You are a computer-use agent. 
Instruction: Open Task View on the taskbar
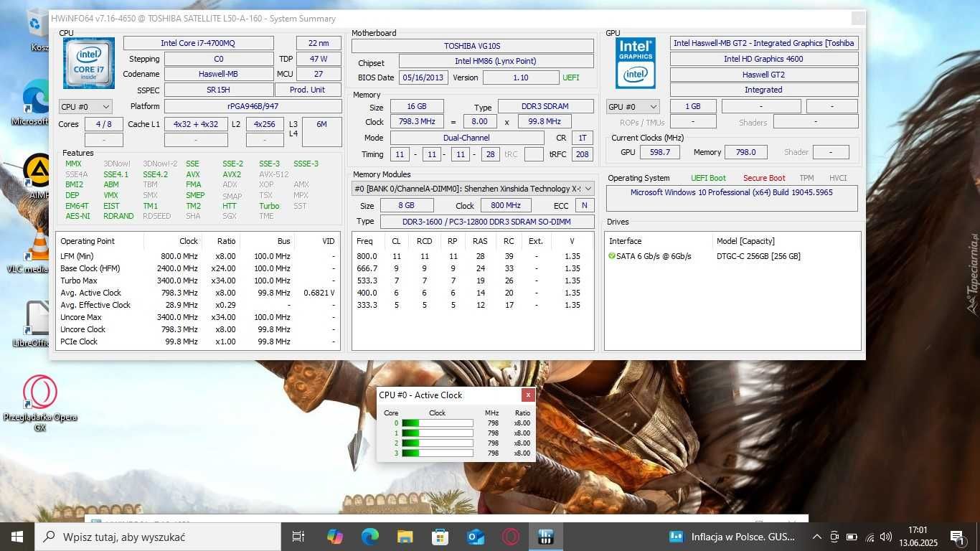298,537
